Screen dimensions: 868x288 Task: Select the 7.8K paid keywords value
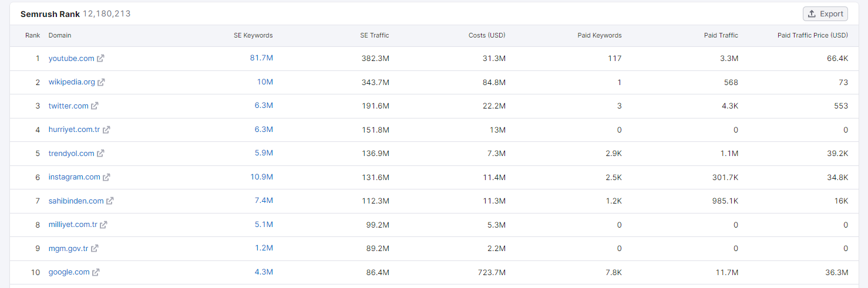614,272
